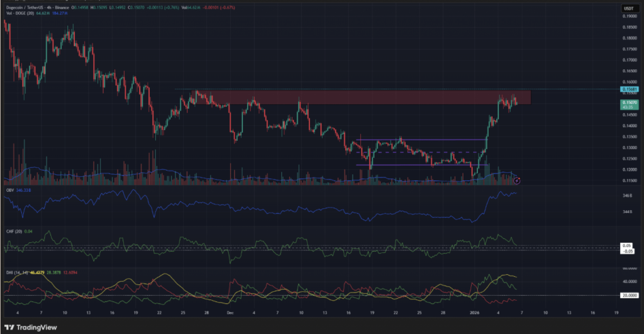Click the 0.05 level label on CMF pane
The height and width of the screenshot is (334, 644).
tap(628, 245)
